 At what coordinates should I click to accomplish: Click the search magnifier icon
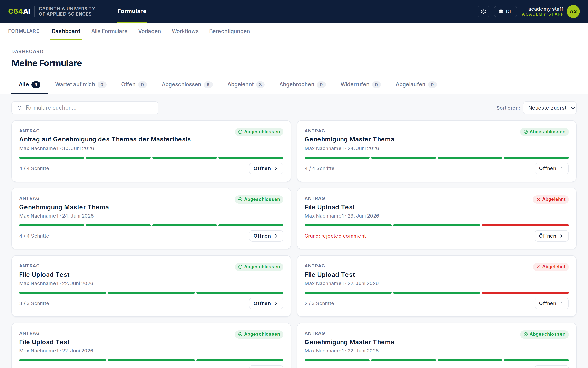point(20,108)
